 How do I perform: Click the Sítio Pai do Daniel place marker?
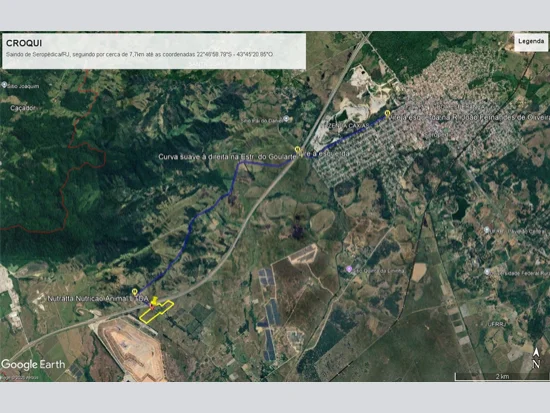tap(286, 119)
